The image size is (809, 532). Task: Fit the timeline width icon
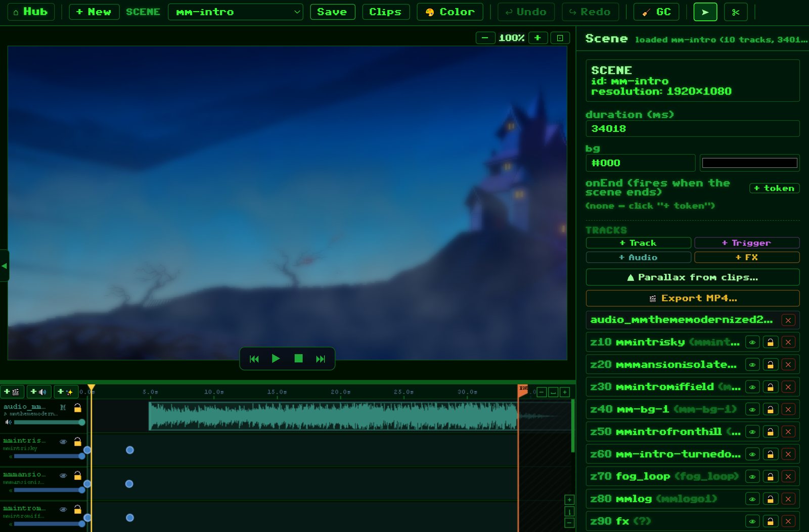coord(553,392)
